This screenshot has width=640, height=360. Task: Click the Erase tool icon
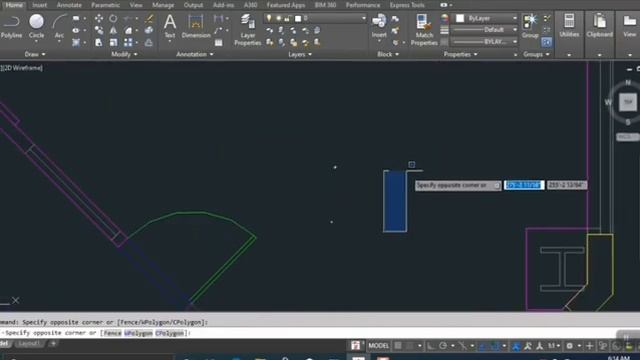pos(150,18)
